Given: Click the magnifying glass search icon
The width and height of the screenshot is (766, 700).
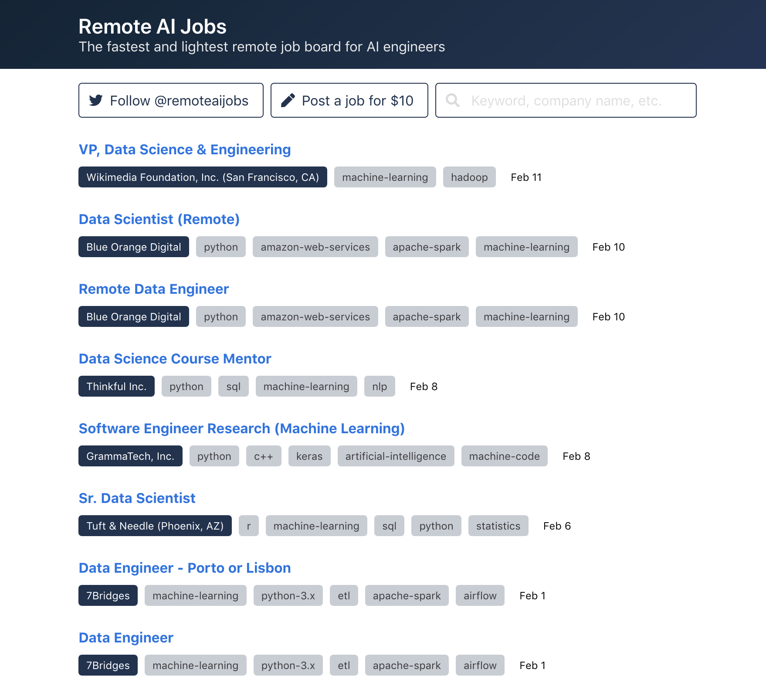Looking at the screenshot, I should tap(453, 100).
